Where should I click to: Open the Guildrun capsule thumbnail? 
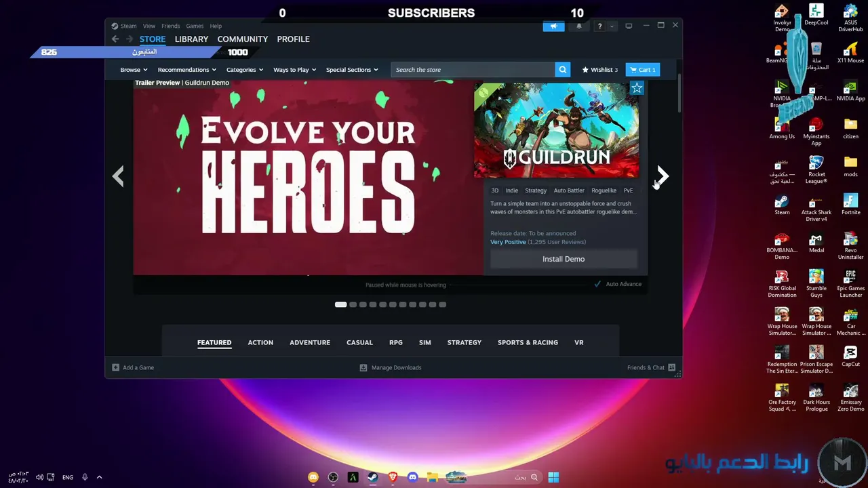(x=556, y=130)
